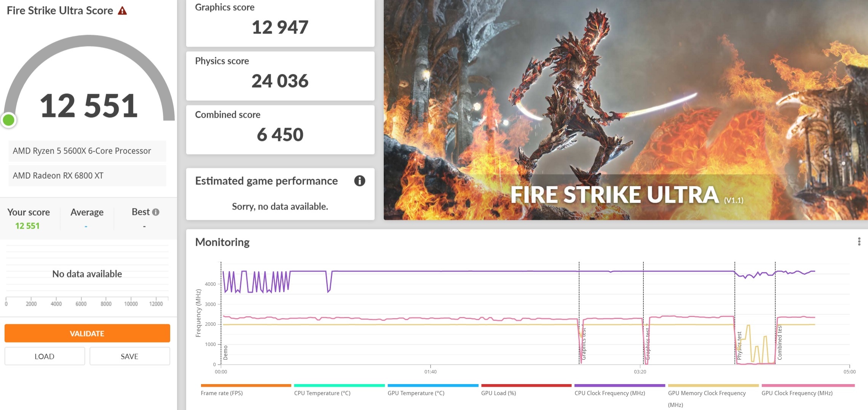Click the Frequency (MHz) axis label
868x410 pixels.
pos(198,313)
